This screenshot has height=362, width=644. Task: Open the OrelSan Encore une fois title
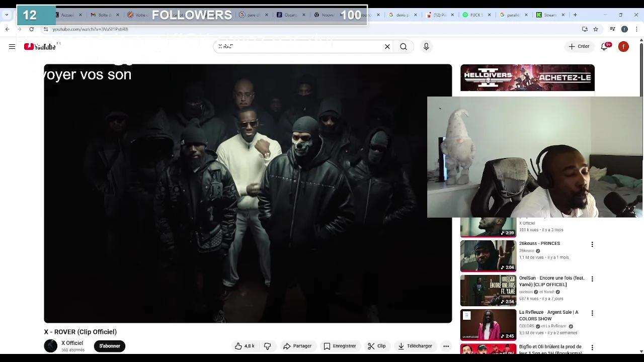551,281
